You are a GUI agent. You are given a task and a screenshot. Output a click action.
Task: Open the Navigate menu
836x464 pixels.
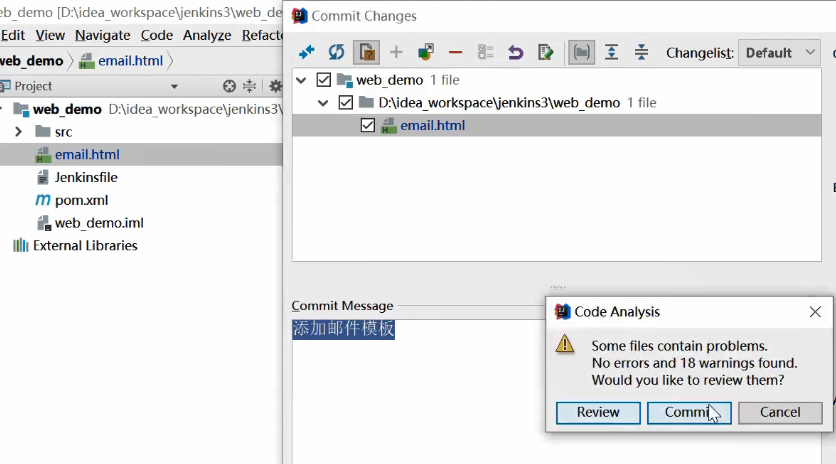(102, 35)
